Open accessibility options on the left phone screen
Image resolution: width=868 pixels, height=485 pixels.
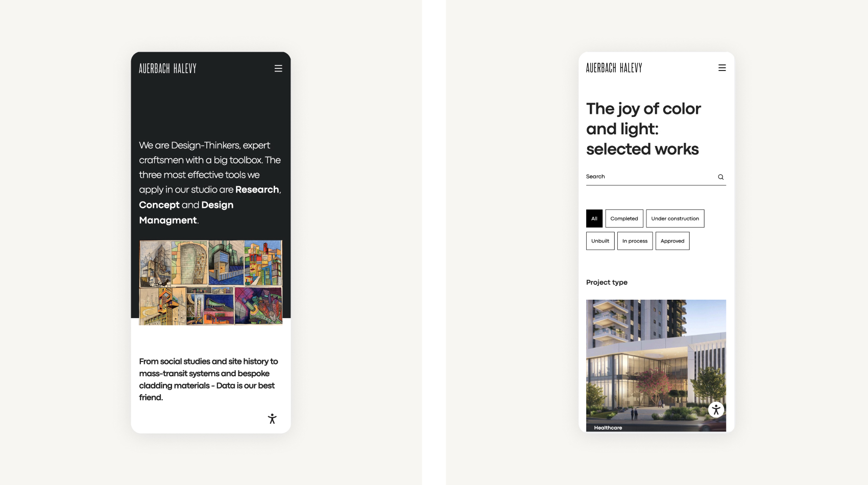[x=272, y=419]
